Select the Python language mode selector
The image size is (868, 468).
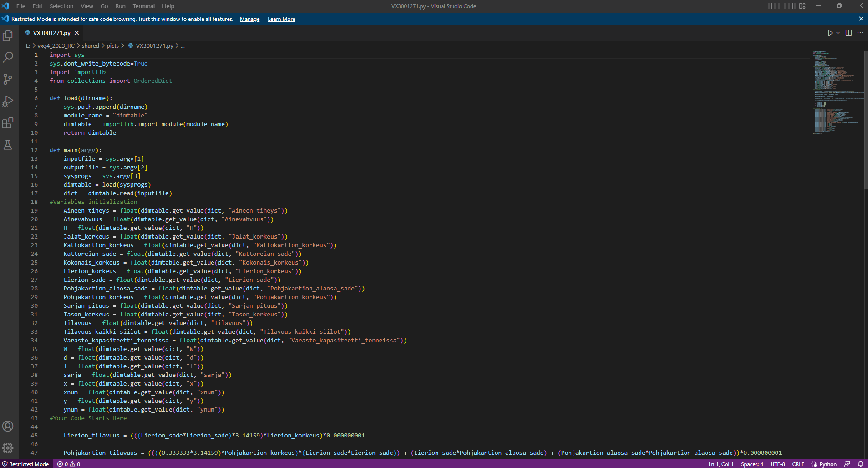(x=827, y=464)
